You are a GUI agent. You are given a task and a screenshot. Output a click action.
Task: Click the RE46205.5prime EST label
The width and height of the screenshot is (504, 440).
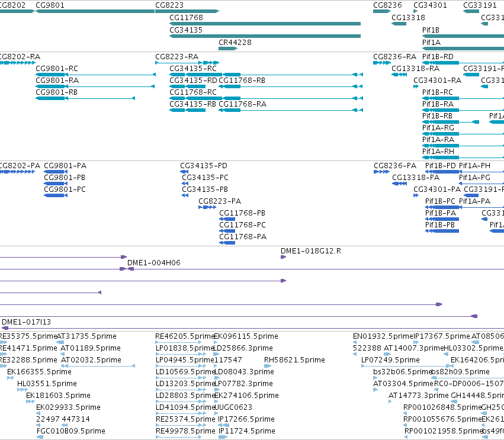[185, 336]
